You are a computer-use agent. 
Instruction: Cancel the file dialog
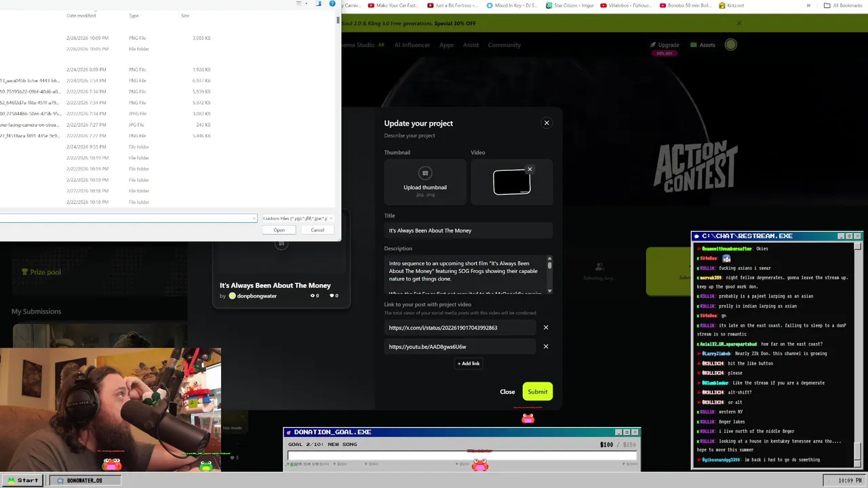tap(317, 230)
